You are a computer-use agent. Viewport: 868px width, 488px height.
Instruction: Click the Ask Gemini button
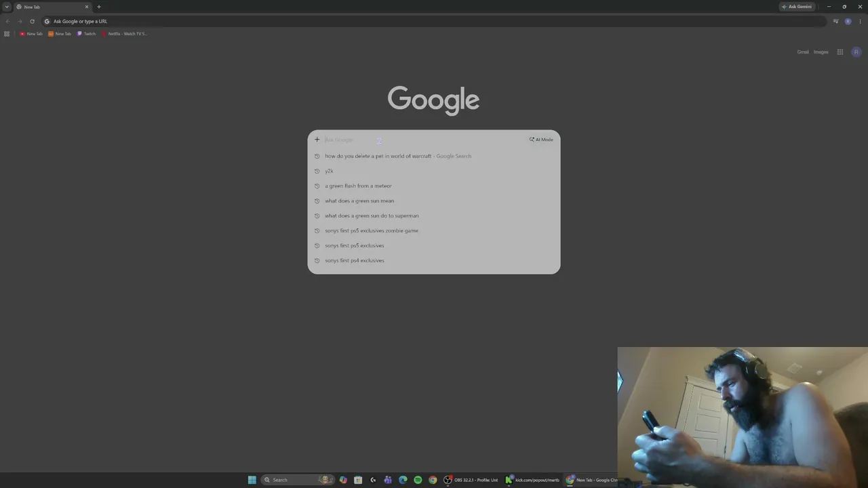click(x=797, y=7)
